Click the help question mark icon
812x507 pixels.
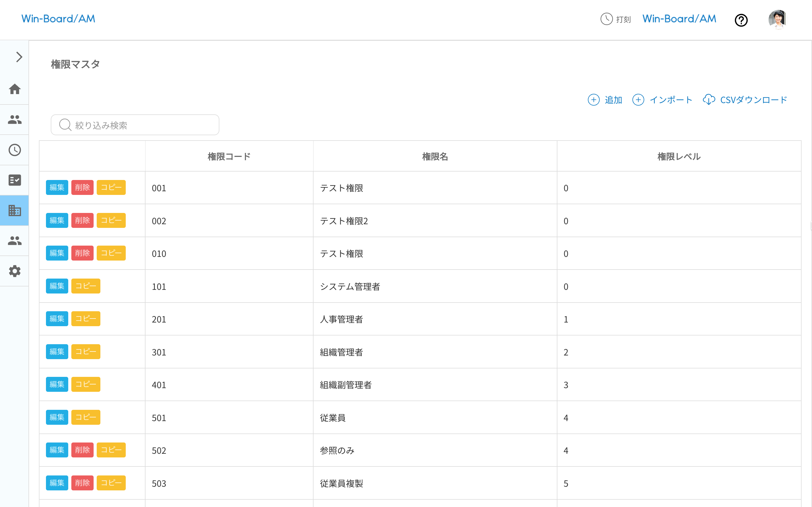tap(741, 20)
